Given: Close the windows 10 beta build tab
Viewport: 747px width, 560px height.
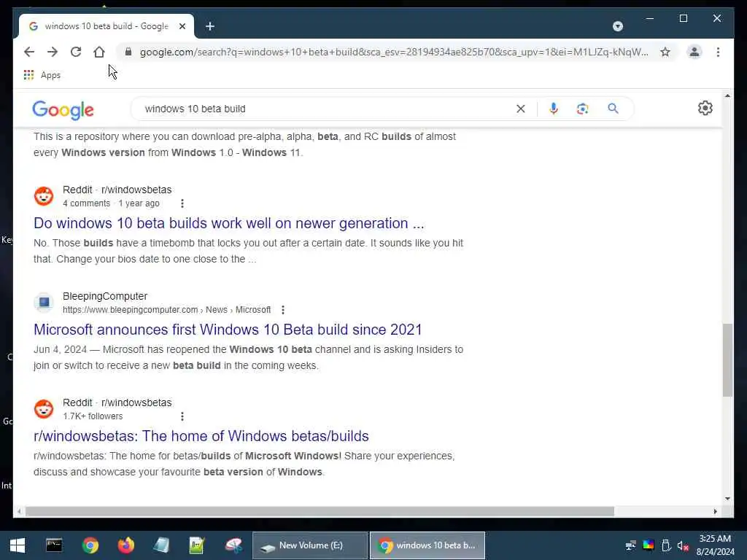Looking at the screenshot, I should pyautogui.click(x=182, y=26).
